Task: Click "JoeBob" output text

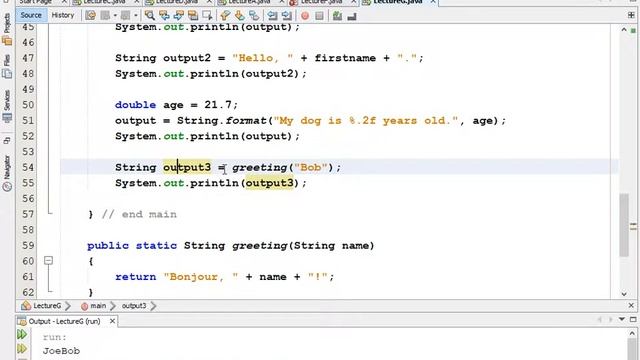Action: pyautogui.click(x=61, y=351)
